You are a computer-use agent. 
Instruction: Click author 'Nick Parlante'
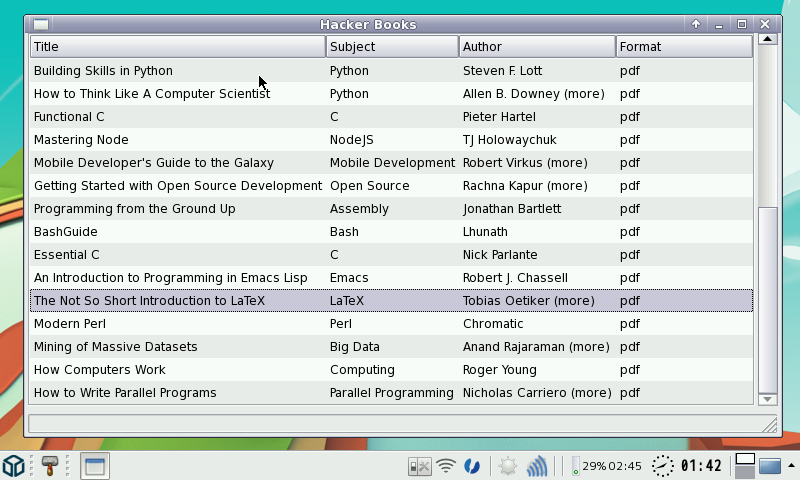(500, 255)
